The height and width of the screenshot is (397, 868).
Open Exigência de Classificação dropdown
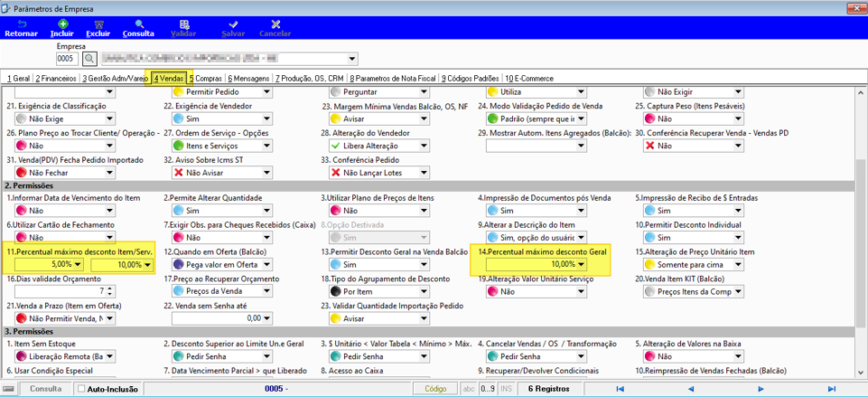coord(109,118)
